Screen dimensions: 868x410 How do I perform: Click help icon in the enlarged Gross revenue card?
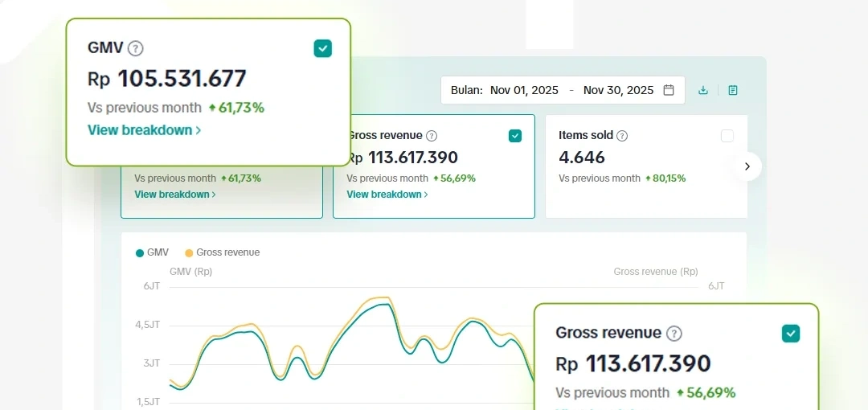pos(674,334)
